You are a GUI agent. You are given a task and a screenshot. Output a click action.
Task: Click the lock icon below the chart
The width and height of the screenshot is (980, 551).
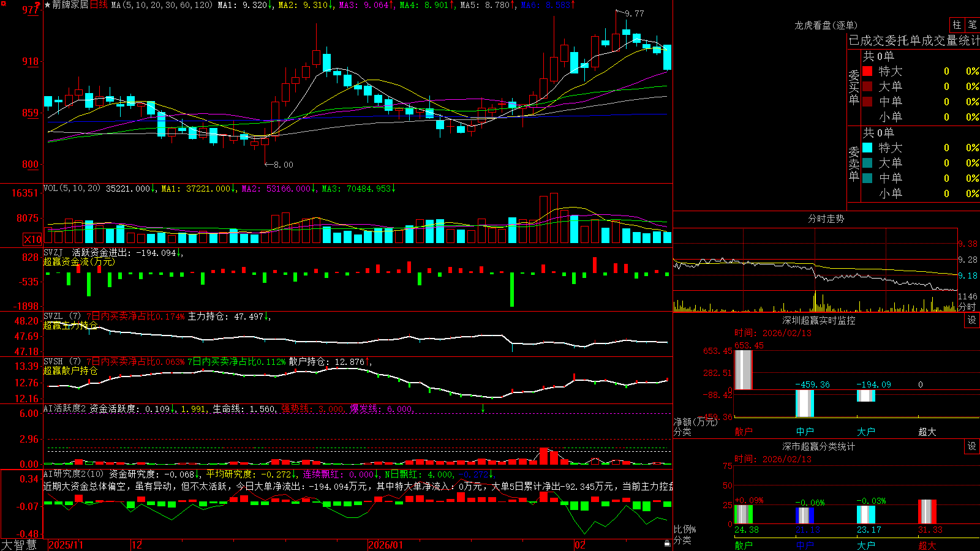(667, 544)
